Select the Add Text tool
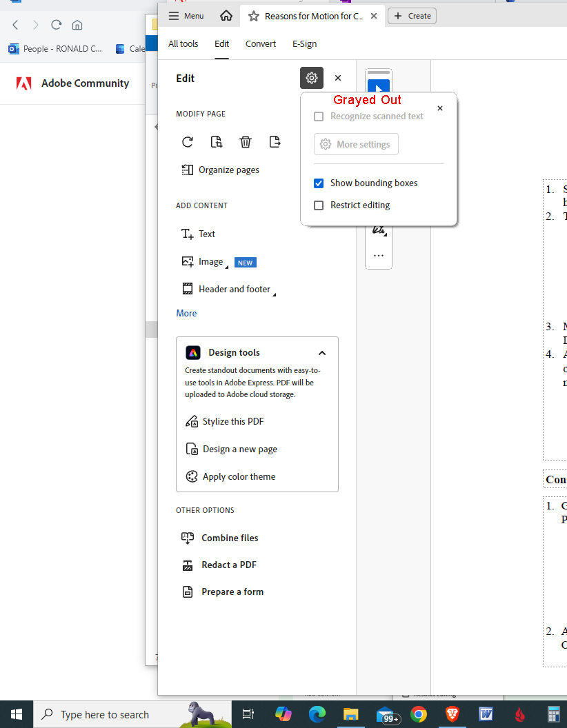567x728 pixels. coord(198,234)
